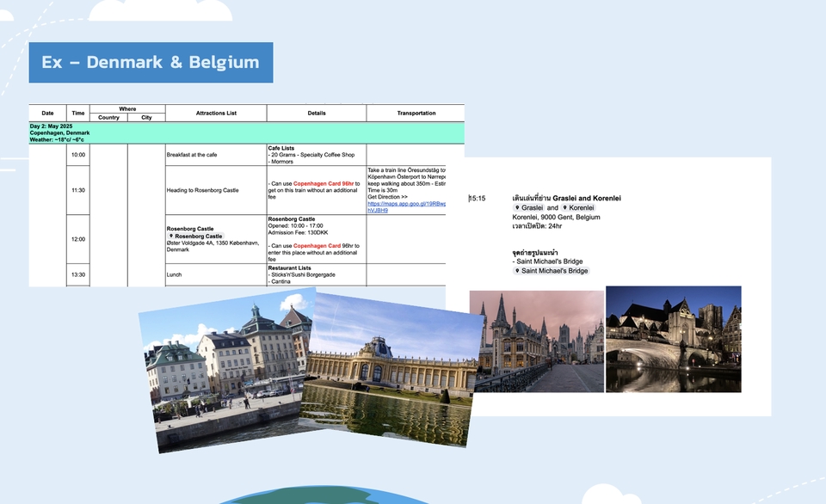Screen dimensions: 826x504
Task: Click the 'Breakfast at the cafe' cell
Action: coord(216,155)
